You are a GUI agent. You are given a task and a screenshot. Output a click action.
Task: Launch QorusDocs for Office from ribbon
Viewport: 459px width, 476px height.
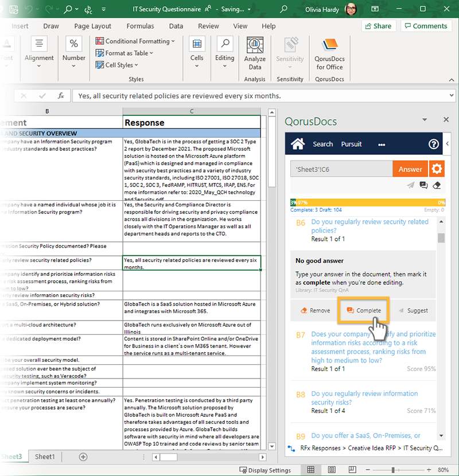[329, 55]
